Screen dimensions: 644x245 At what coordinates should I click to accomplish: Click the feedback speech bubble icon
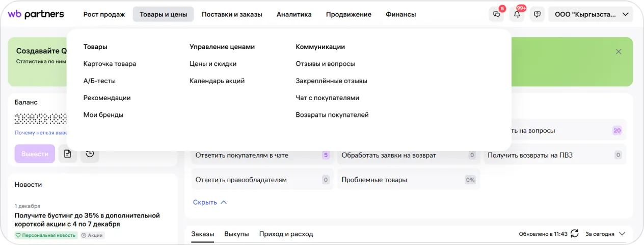[x=537, y=14]
